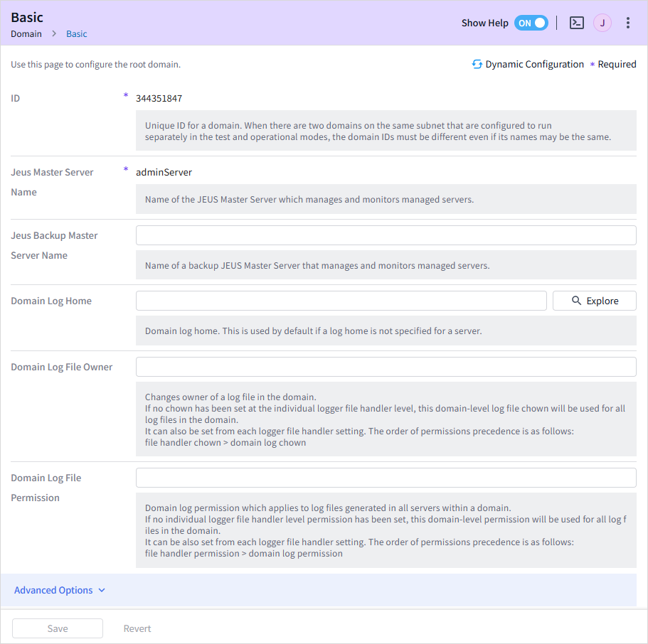
Task: Click the Revert button
Action: click(137, 628)
